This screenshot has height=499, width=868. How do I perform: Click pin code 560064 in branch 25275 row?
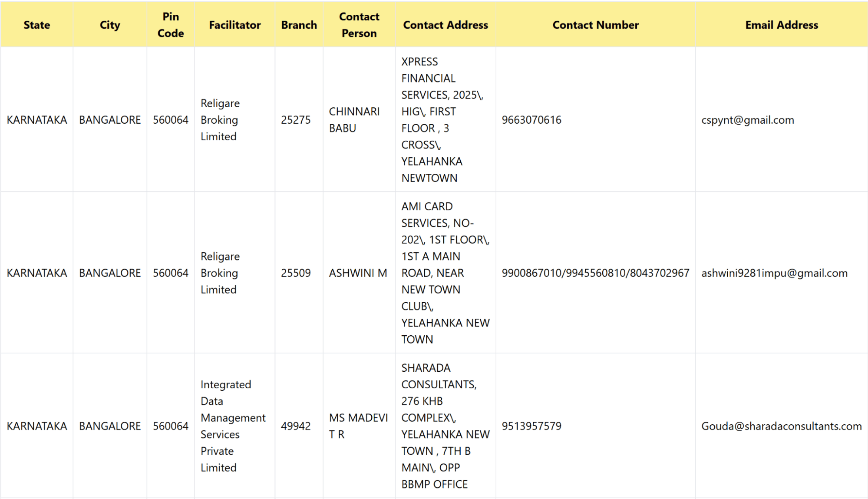click(171, 120)
